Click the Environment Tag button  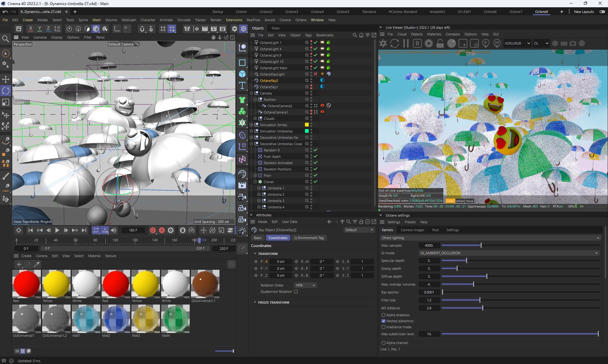coord(309,238)
